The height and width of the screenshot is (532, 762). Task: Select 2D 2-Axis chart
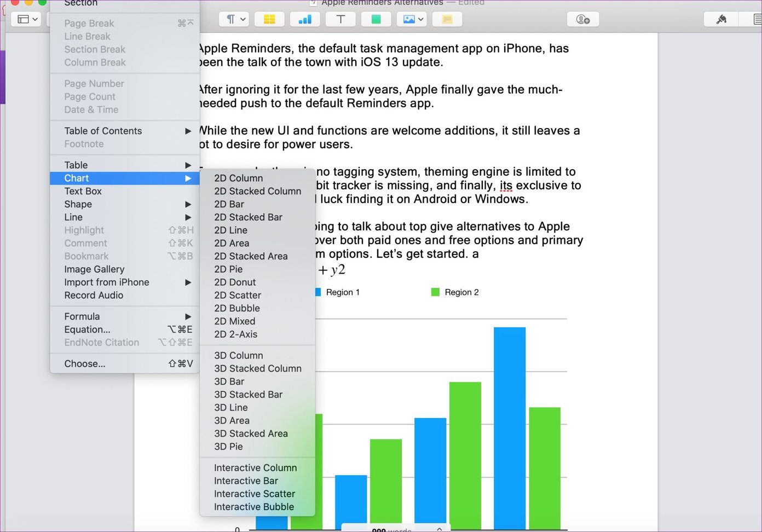pos(257,334)
